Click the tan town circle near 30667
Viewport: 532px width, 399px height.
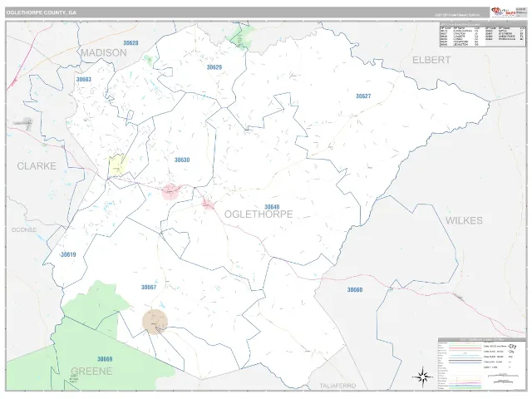point(155,322)
